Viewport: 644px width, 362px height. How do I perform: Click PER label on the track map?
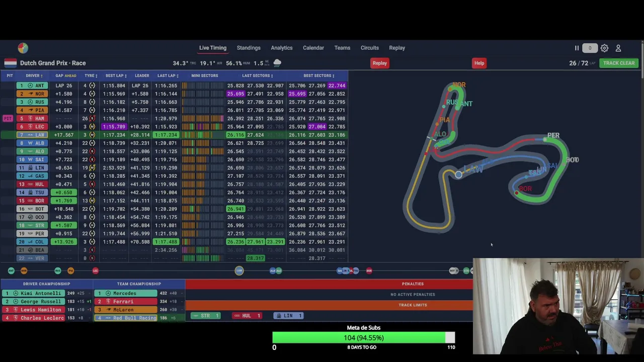coord(553,135)
